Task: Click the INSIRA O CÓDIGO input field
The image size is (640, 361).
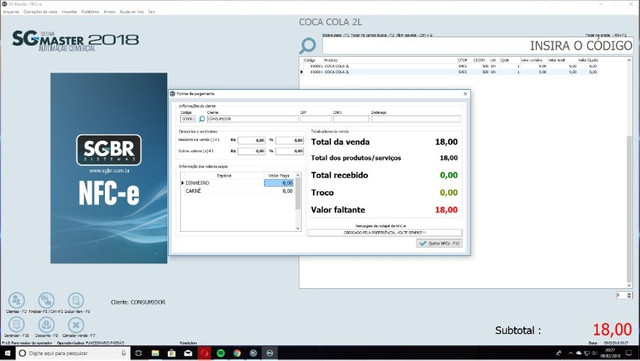Action: click(x=478, y=46)
